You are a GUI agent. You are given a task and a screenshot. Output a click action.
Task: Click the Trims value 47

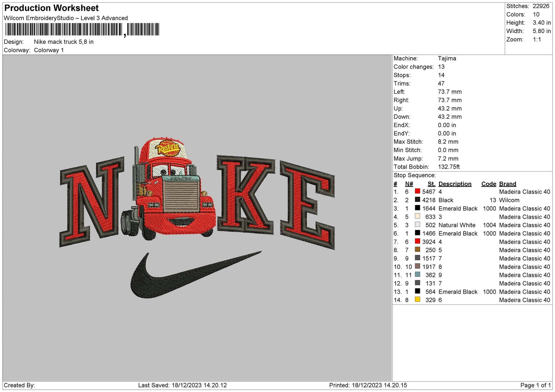click(441, 83)
